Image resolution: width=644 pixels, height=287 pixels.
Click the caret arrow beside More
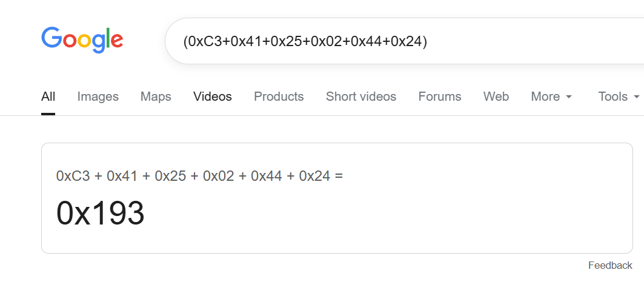point(569,97)
